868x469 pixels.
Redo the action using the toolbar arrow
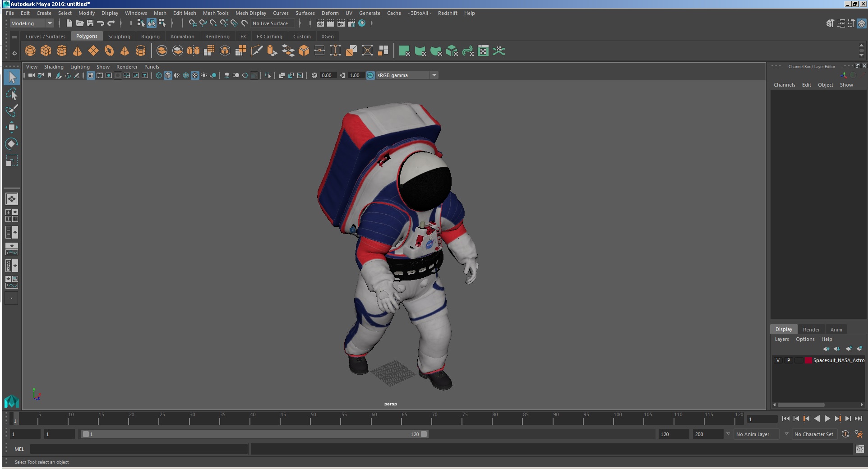point(111,23)
